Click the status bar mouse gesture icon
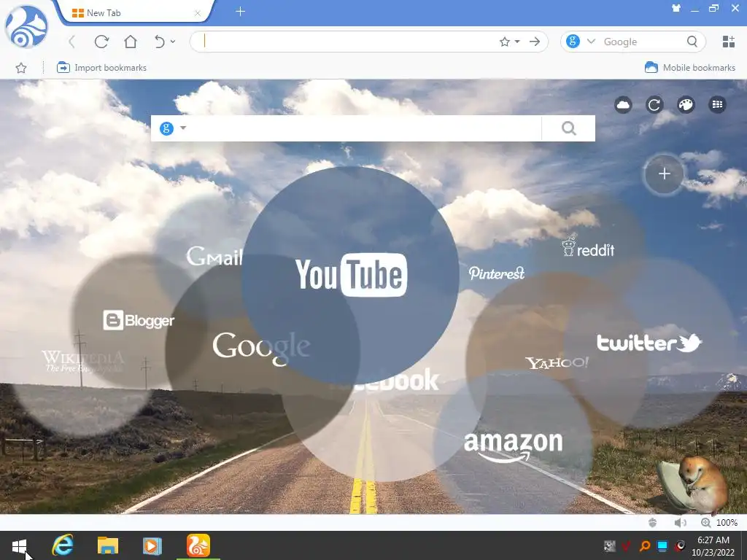This screenshot has width=747, height=560. tap(653, 522)
